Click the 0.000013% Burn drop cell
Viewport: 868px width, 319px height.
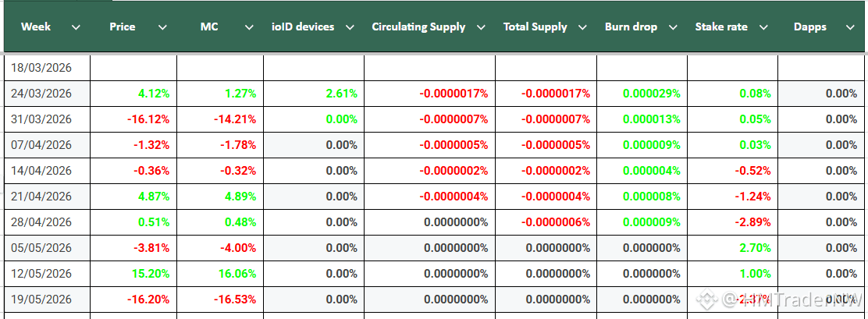(642, 119)
